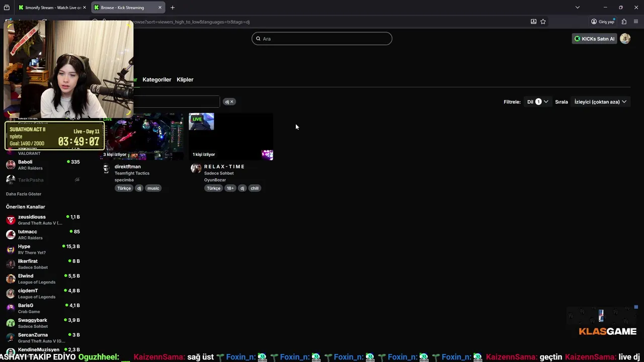
Task: Click ilkerfirat avatar in recommended channels
Action: coord(11,264)
